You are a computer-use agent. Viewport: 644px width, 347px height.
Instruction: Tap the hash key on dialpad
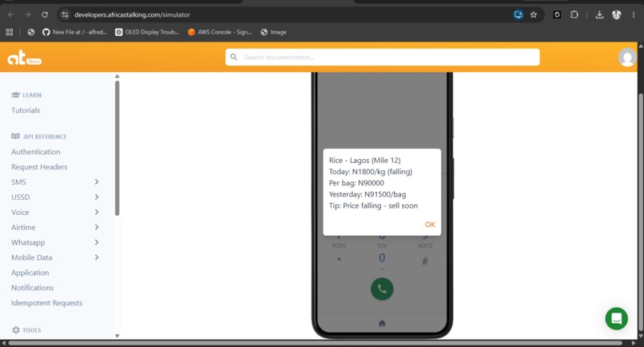click(425, 261)
